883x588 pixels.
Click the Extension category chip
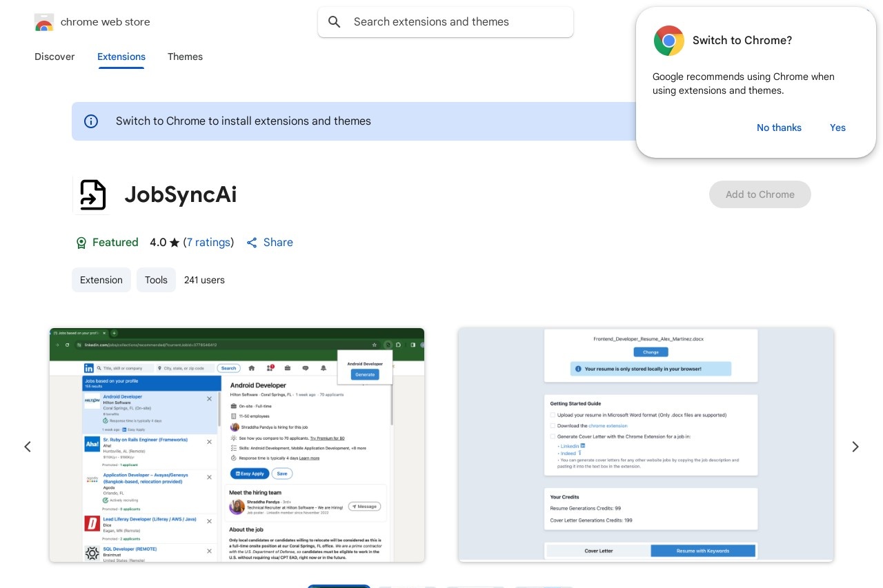click(101, 280)
